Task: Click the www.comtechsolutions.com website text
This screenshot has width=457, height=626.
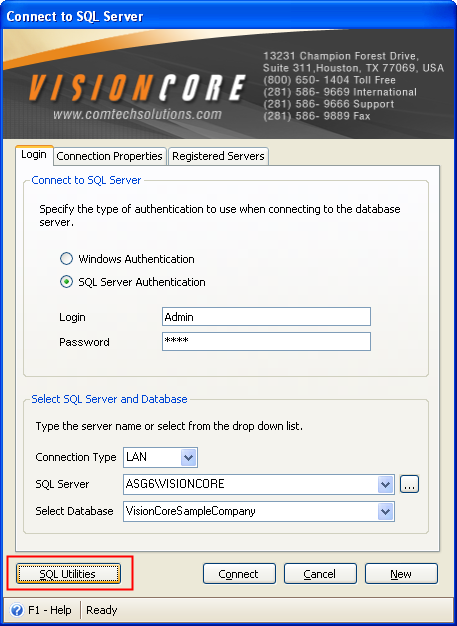Action: tap(137, 114)
